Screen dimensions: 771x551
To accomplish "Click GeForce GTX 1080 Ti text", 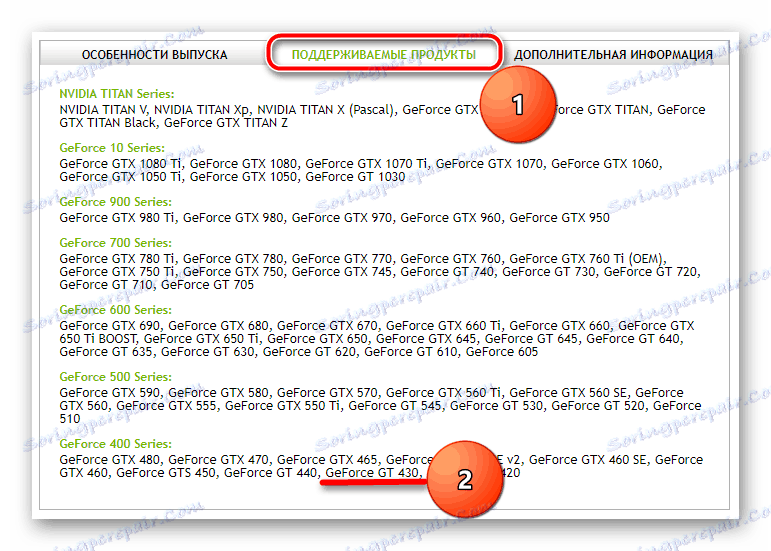I will pos(120,164).
